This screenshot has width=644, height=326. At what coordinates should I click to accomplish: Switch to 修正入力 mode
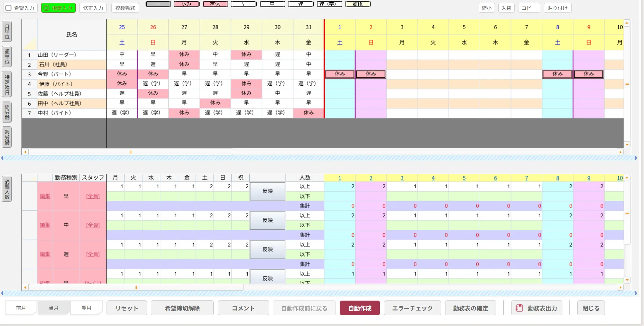point(93,8)
